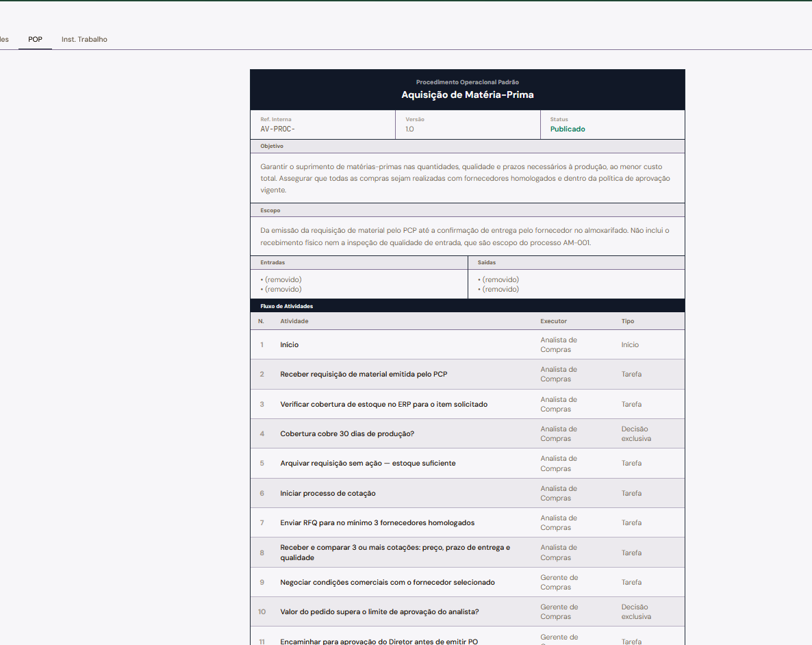Click the version value 1.0

[409, 129]
